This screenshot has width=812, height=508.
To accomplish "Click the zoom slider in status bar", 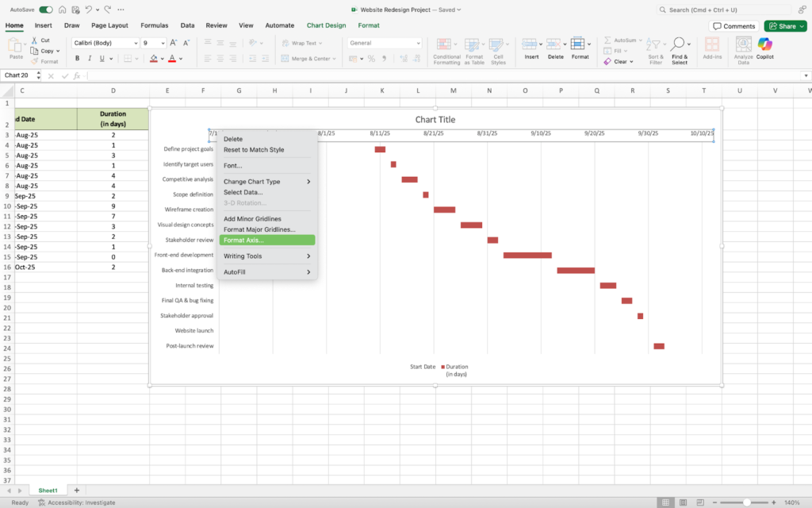I will click(x=747, y=502).
